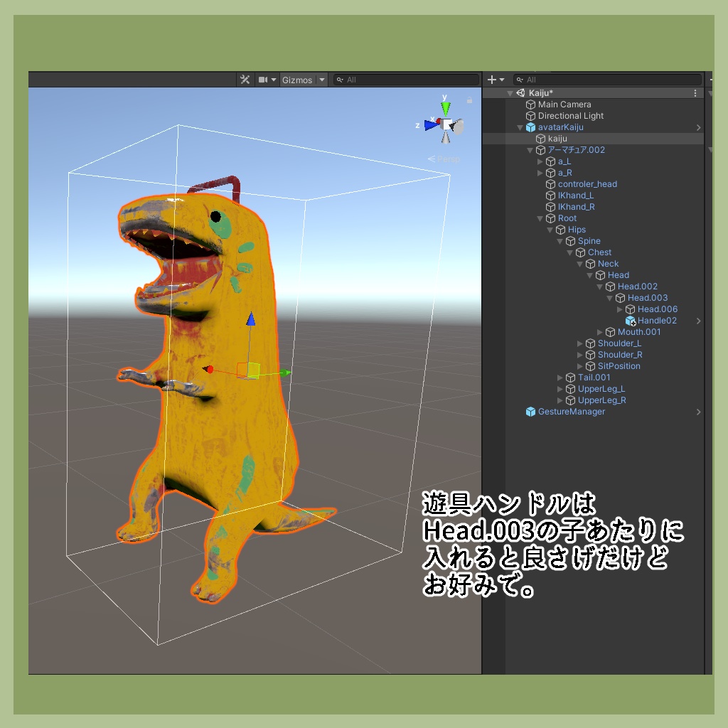Collapse the Root foldout
Image resolution: width=728 pixels, height=728 pixels.
(x=540, y=219)
